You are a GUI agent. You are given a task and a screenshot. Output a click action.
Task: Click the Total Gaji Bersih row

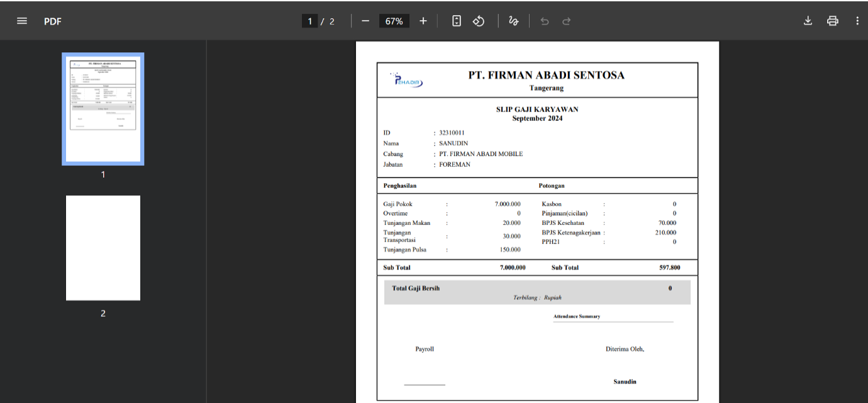click(415, 288)
